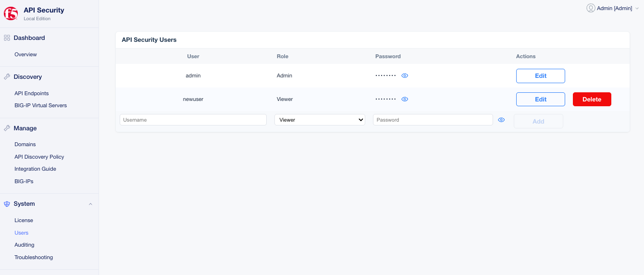Open the Auditing page

click(25, 245)
